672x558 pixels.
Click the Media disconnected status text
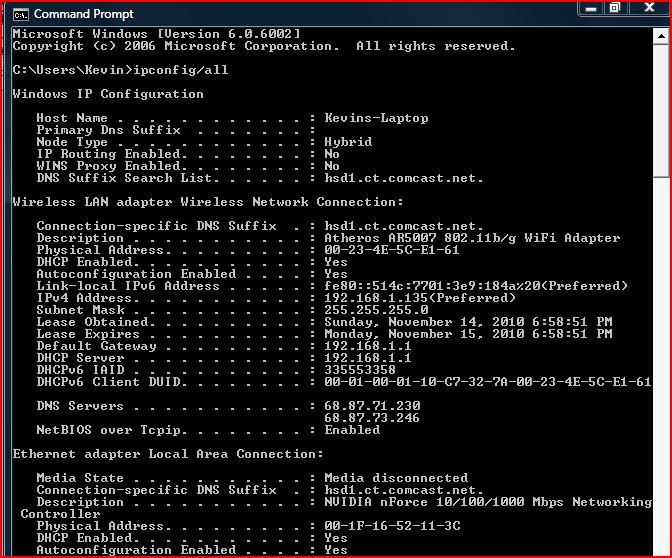coord(396,478)
